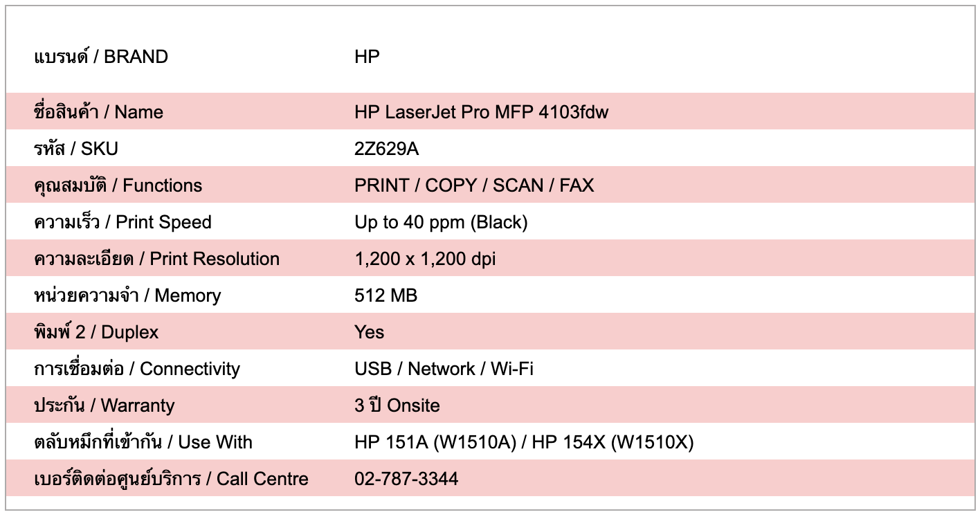This screenshot has width=980, height=519.
Task: Select the SKU code 2Z629A
Action: (386, 149)
